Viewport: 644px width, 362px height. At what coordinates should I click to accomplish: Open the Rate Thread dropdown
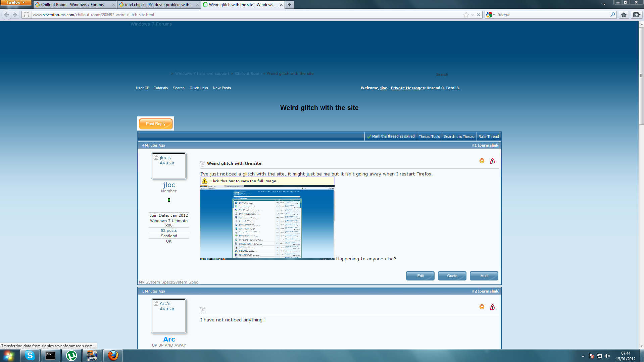[489, 137]
